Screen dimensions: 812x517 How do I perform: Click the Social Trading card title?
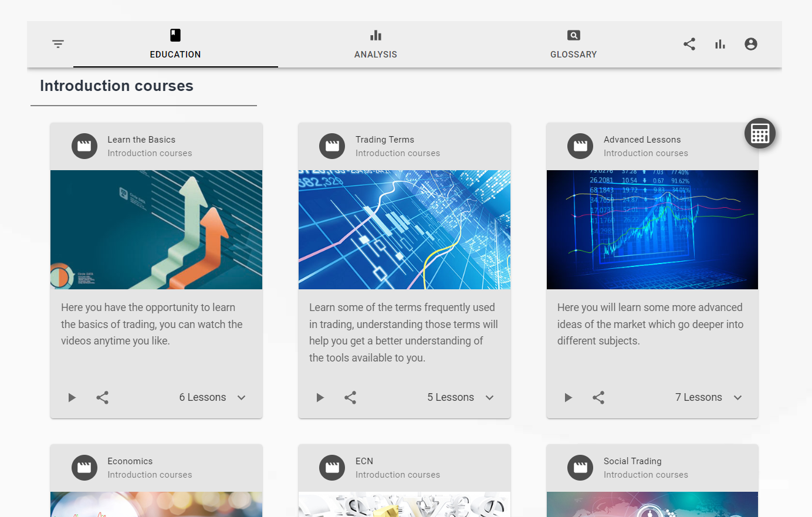632,461
